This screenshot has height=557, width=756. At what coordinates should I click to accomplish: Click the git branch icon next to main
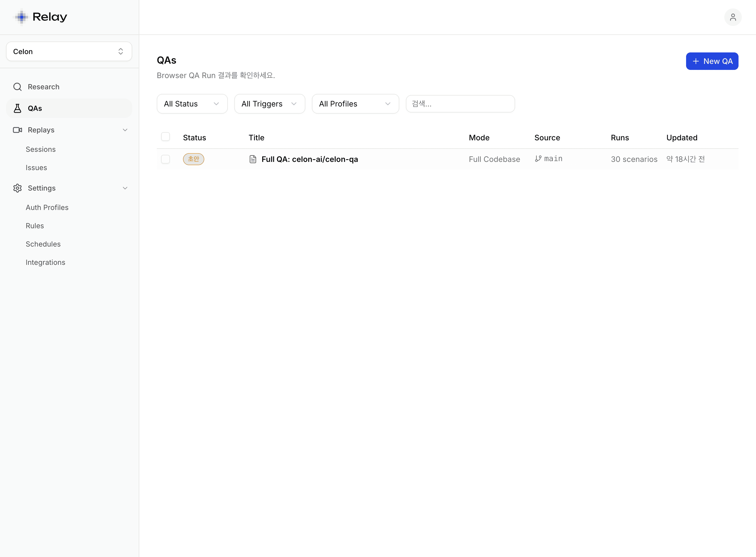coord(538,159)
